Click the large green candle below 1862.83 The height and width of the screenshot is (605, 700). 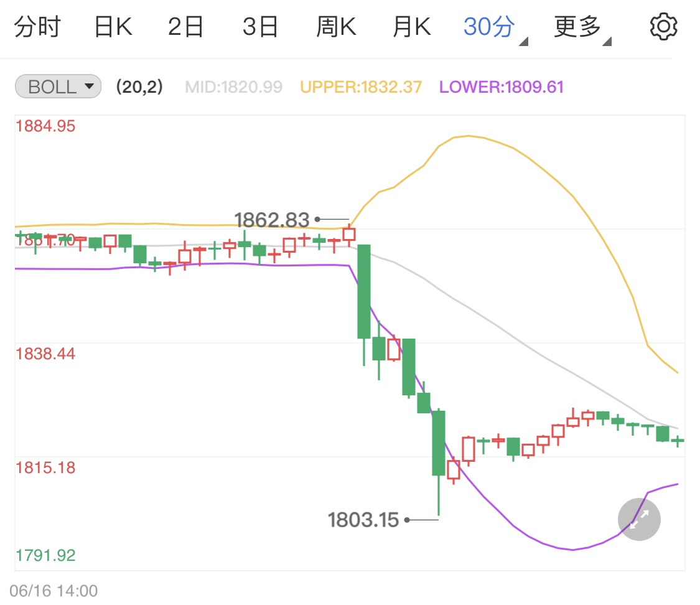(364, 291)
